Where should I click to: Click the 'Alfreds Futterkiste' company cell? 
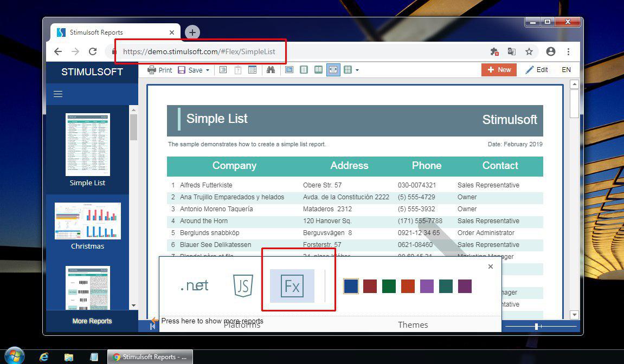click(206, 185)
